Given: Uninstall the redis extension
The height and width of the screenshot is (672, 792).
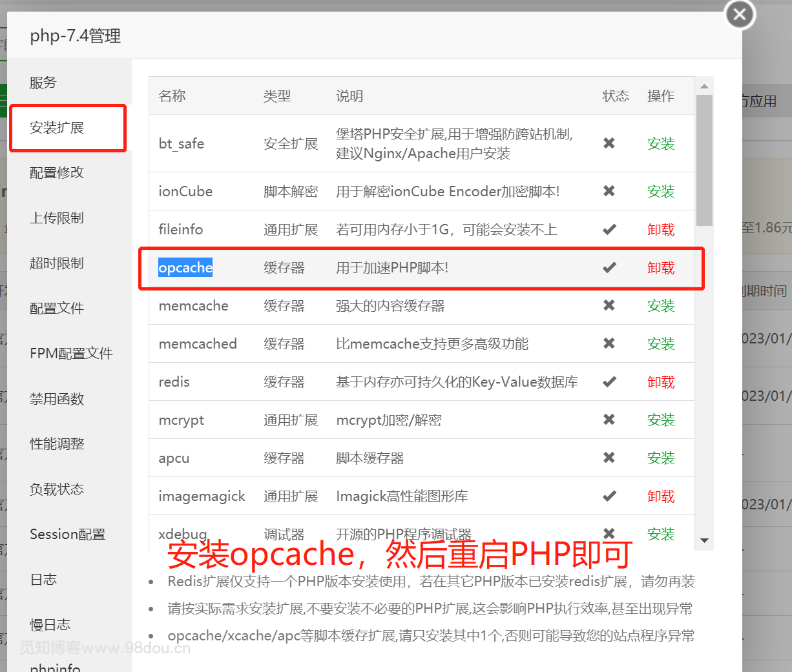Looking at the screenshot, I should [x=661, y=382].
